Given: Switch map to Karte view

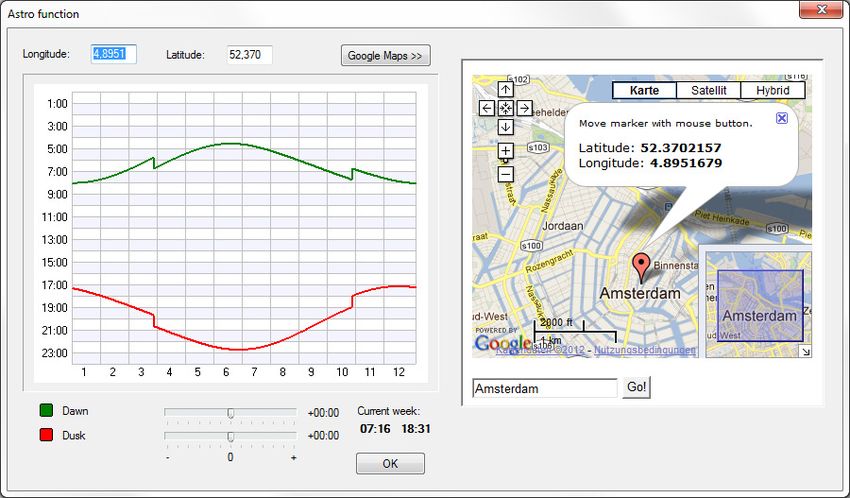Looking at the screenshot, I should 644,90.
